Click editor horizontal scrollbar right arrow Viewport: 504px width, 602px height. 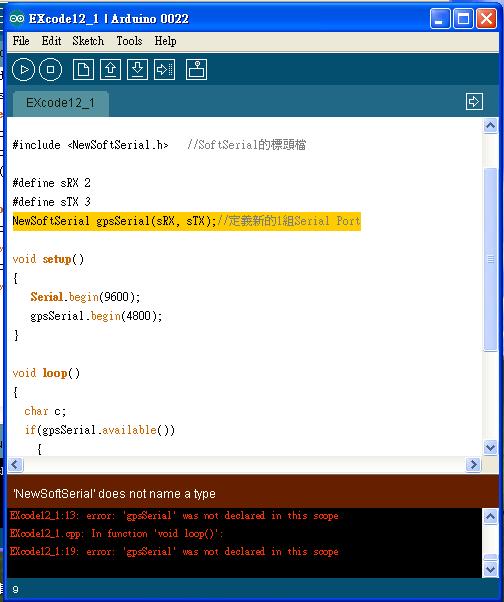(x=473, y=465)
